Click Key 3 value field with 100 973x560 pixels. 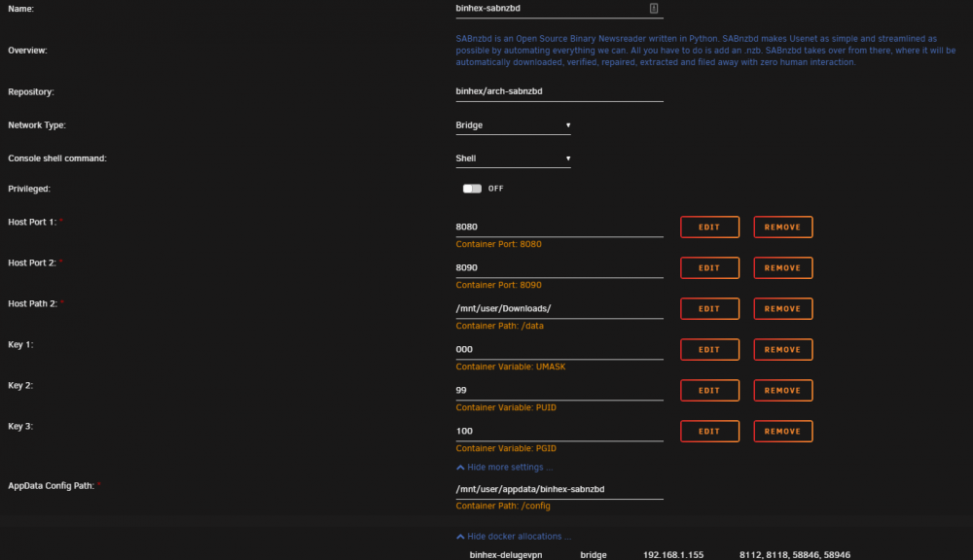click(x=559, y=432)
